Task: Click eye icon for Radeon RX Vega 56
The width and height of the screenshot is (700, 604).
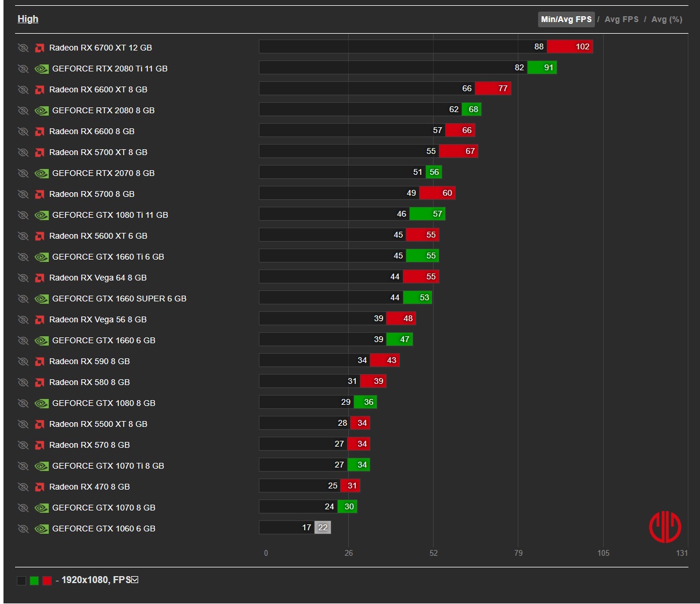Action: [23, 319]
